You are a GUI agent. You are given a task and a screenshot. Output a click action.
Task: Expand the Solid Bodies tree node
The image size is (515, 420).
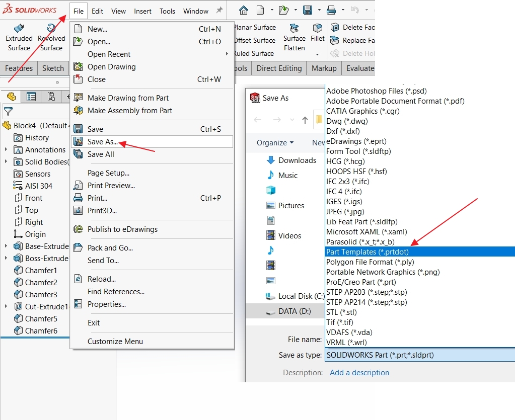[x=6, y=161]
